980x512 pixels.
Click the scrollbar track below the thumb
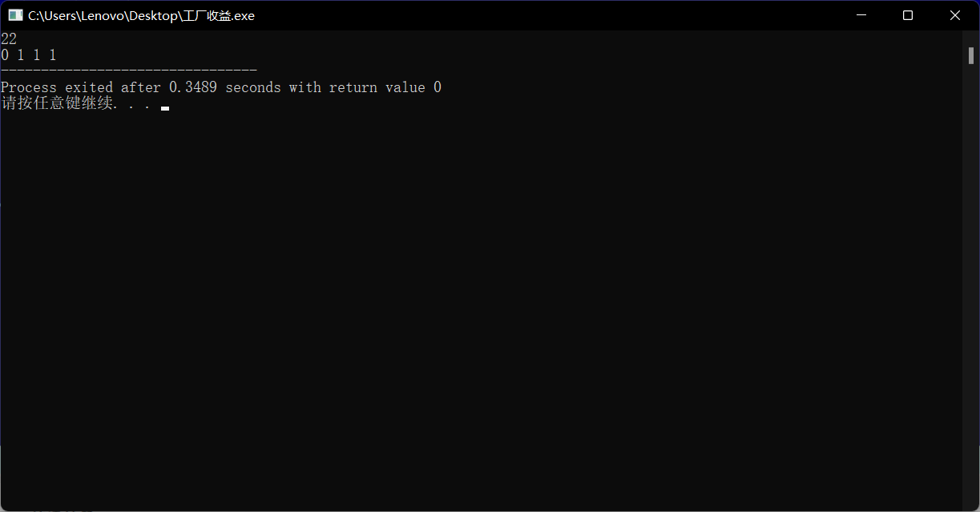pos(970,280)
